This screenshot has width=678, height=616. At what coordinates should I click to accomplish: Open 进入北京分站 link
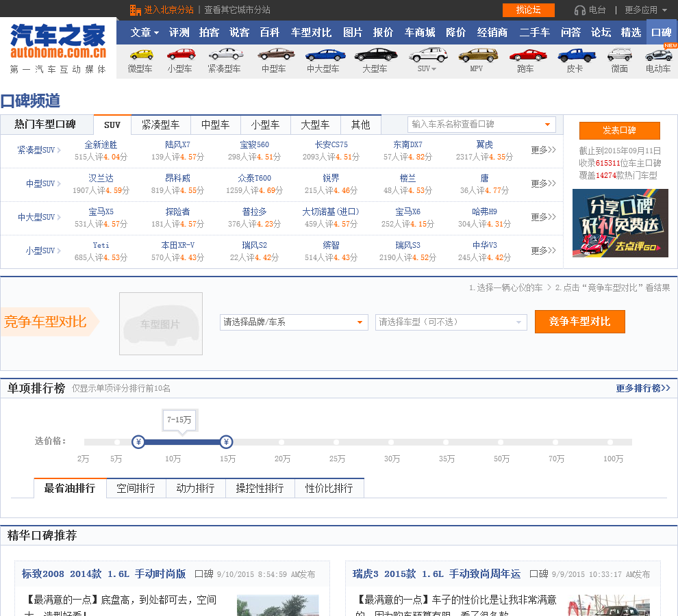click(x=168, y=10)
